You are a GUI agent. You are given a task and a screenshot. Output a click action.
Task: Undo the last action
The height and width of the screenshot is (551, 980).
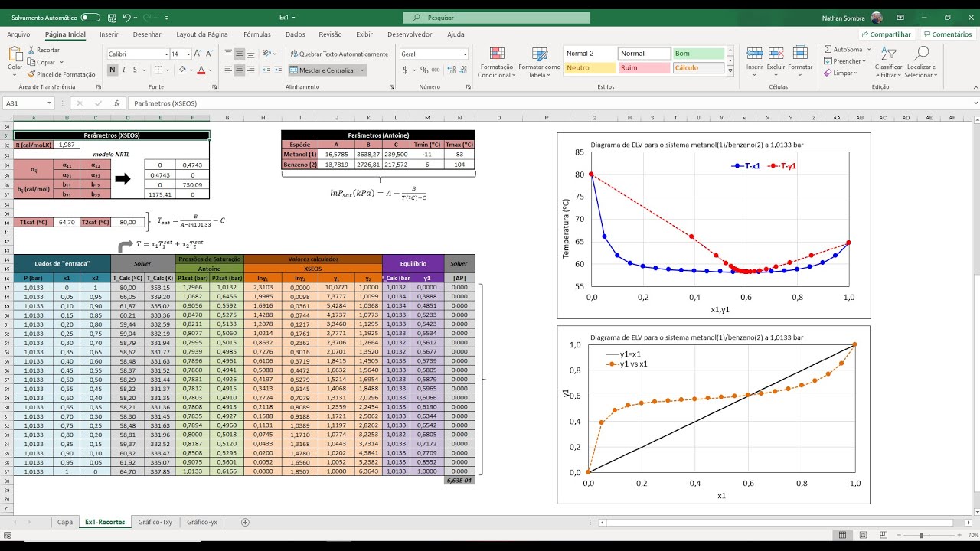point(127,17)
